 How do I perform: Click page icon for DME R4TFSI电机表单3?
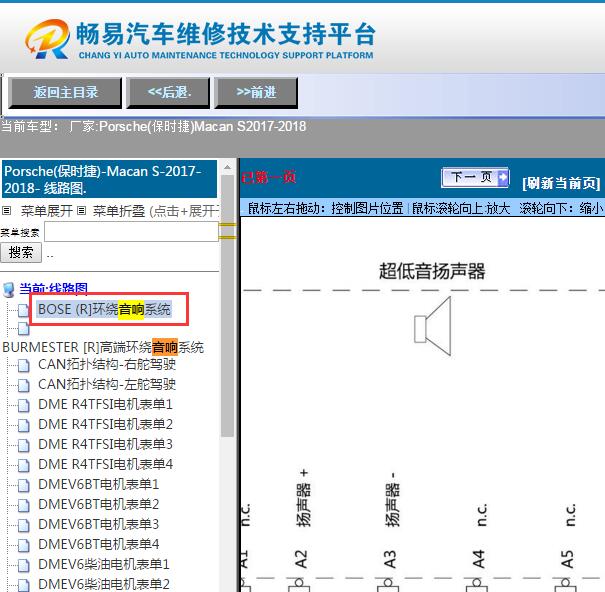click(23, 445)
